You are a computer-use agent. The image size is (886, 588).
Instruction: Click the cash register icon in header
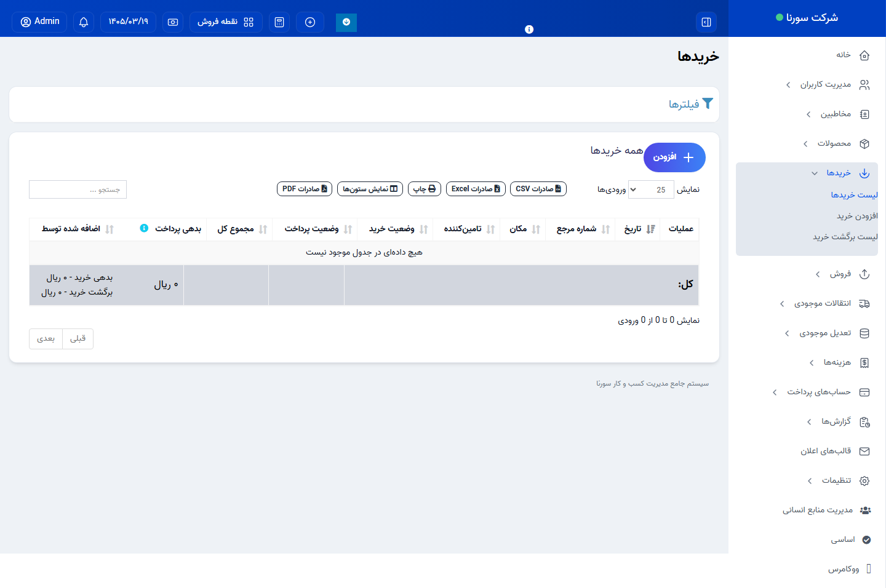pyautogui.click(x=173, y=22)
